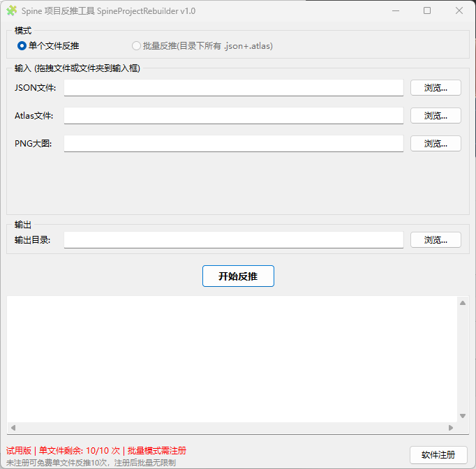Click the JSON文件 input field
476x469 pixels.
coord(233,88)
